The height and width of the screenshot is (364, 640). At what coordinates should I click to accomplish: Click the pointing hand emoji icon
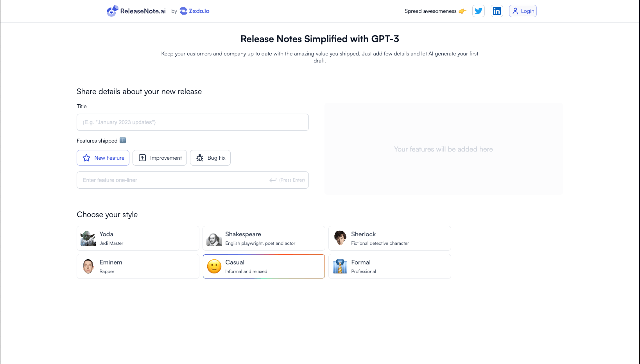pyautogui.click(x=463, y=11)
